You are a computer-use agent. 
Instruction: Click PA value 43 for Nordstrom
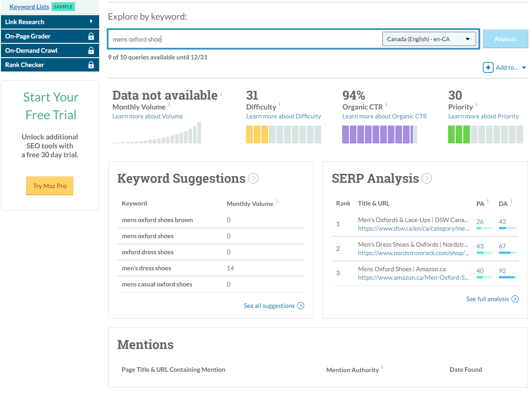tap(480, 246)
